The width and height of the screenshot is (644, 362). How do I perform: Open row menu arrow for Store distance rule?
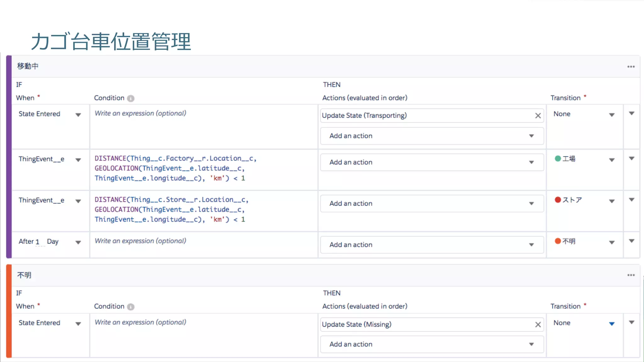tap(631, 200)
